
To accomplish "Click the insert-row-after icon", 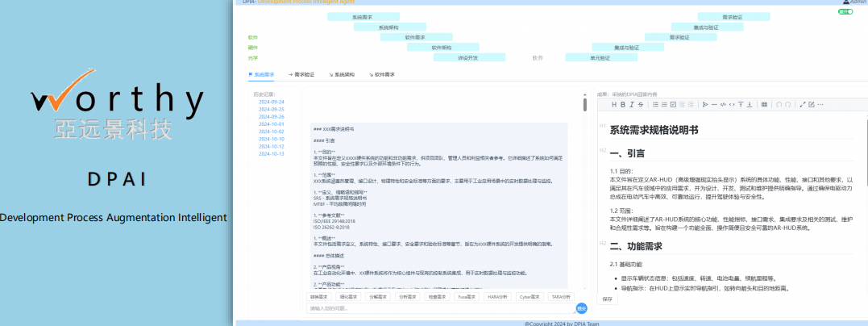I will pyautogui.click(x=750, y=104).
